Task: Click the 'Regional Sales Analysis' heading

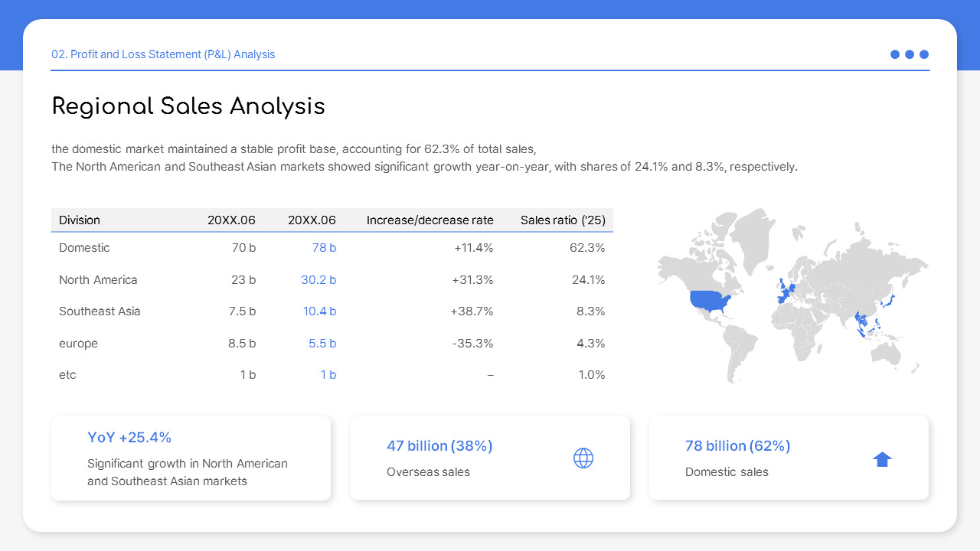Action: click(x=188, y=106)
